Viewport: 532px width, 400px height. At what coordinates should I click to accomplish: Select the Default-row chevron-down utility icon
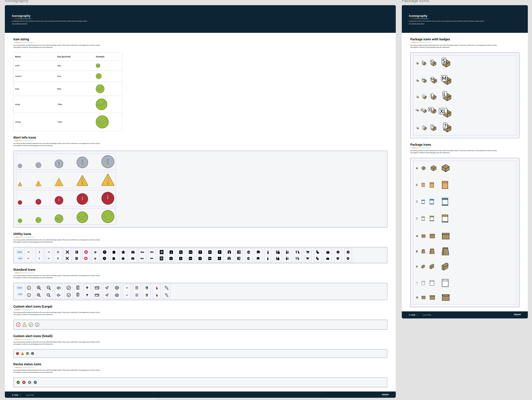(28, 252)
